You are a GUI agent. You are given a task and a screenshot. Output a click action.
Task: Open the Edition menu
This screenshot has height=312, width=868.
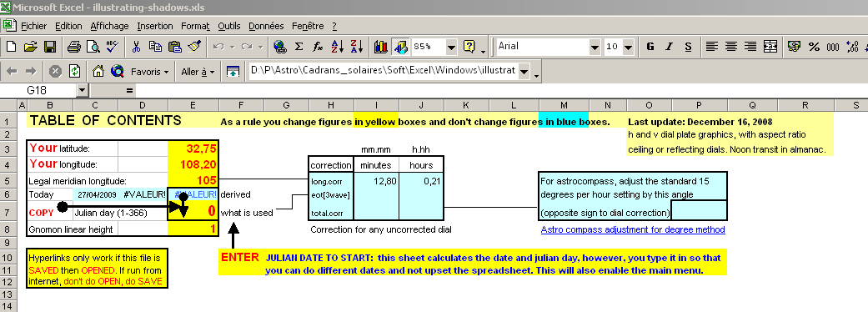pos(68,26)
